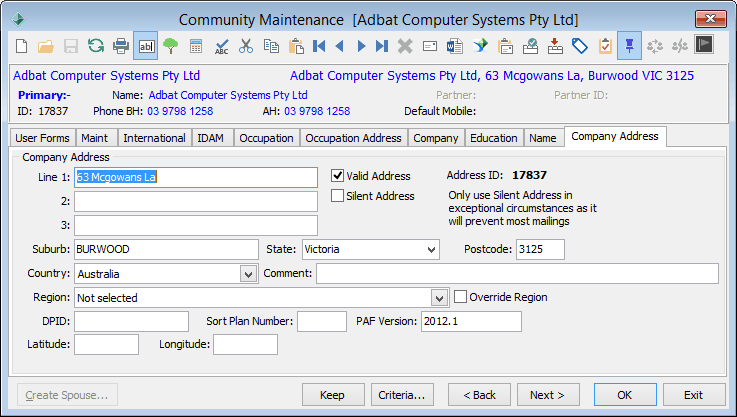Click the Postcode field

pyautogui.click(x=540, y=249)
